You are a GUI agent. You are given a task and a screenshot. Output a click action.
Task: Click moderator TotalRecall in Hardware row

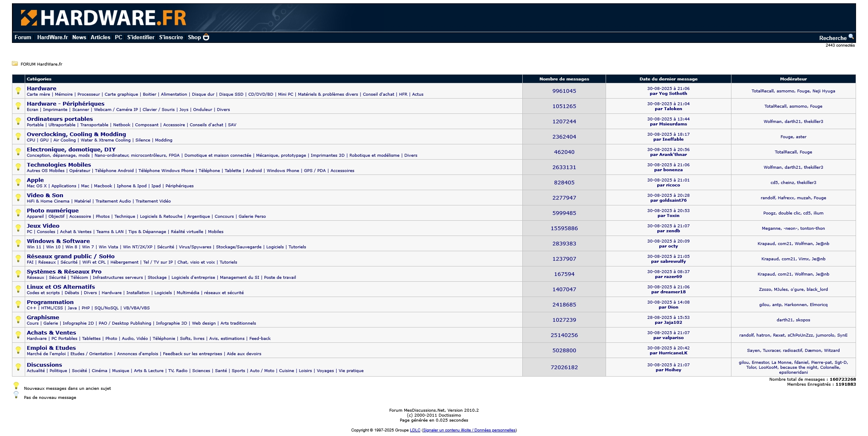pos(763,91)
